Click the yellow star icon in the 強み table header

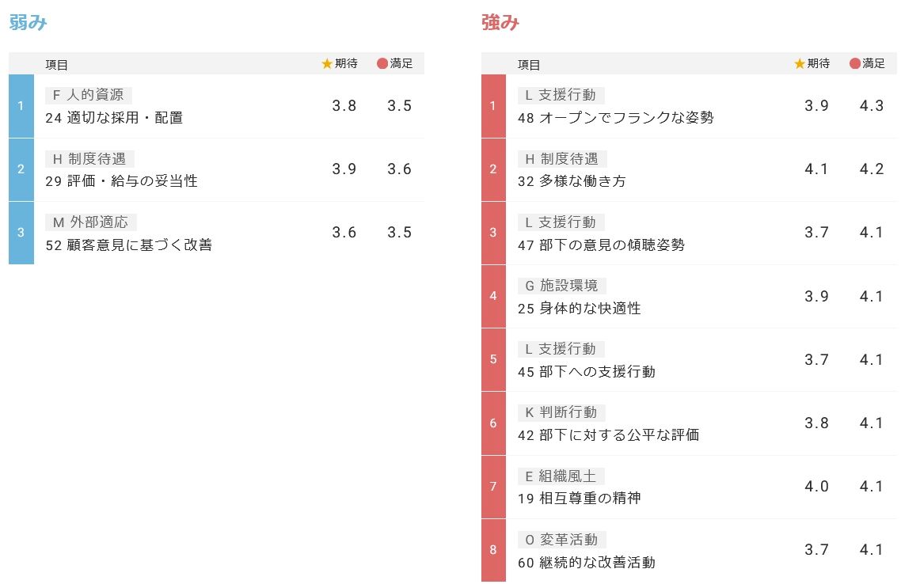(800, 64)
